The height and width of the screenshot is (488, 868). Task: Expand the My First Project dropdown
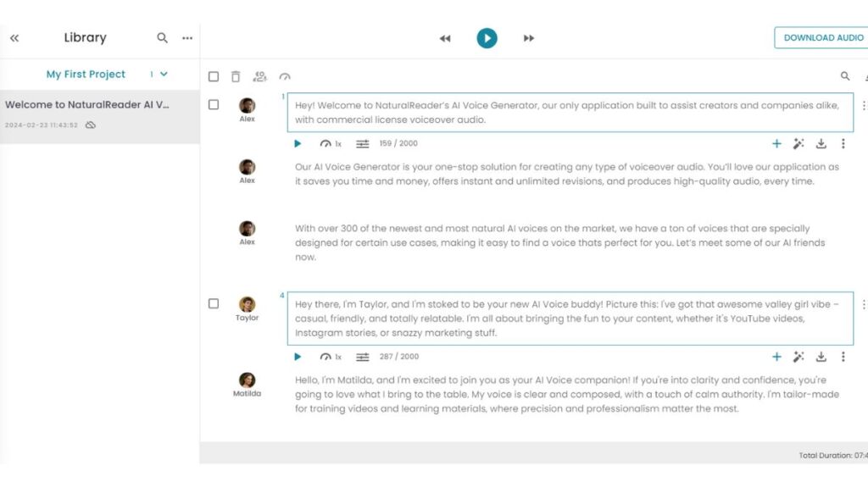[x=164, y=75]
